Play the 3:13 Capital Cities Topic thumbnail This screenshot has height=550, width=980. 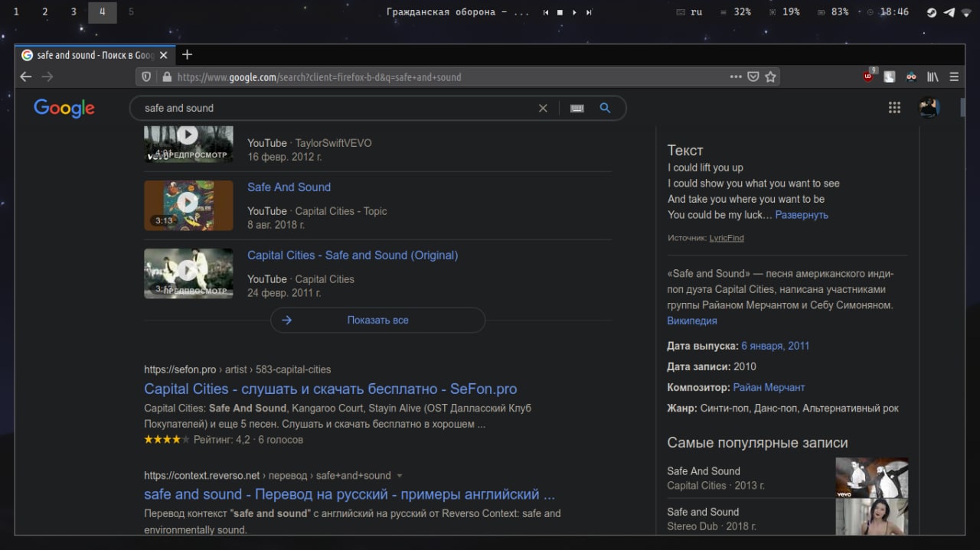tap(188, 205)
